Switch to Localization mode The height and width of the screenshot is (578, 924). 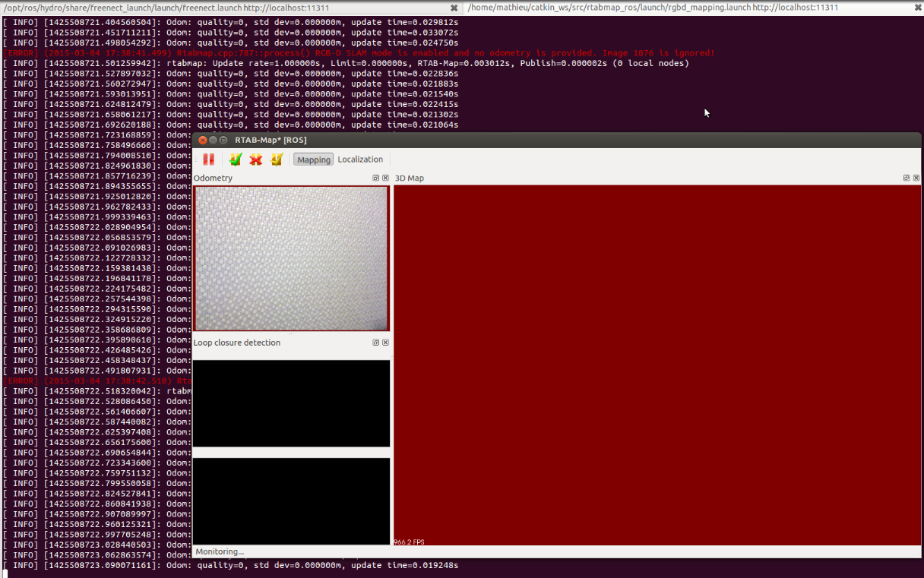click(x=360, y=160)
